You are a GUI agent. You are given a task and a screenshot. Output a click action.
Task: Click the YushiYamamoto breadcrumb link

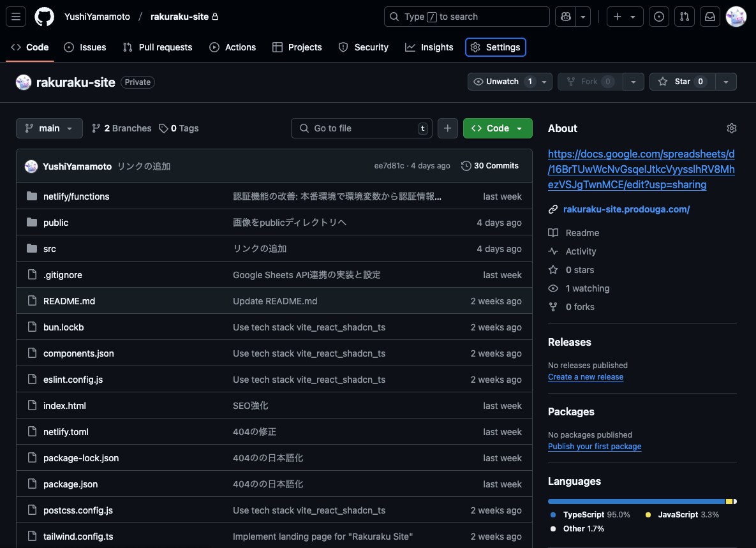point(98,17)
